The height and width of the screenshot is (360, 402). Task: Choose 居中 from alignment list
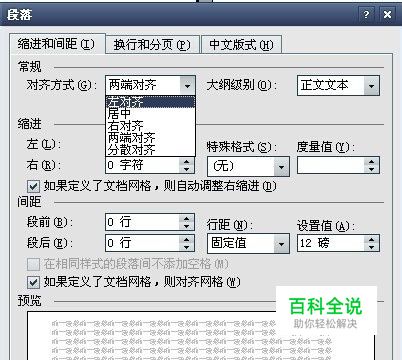150,114
